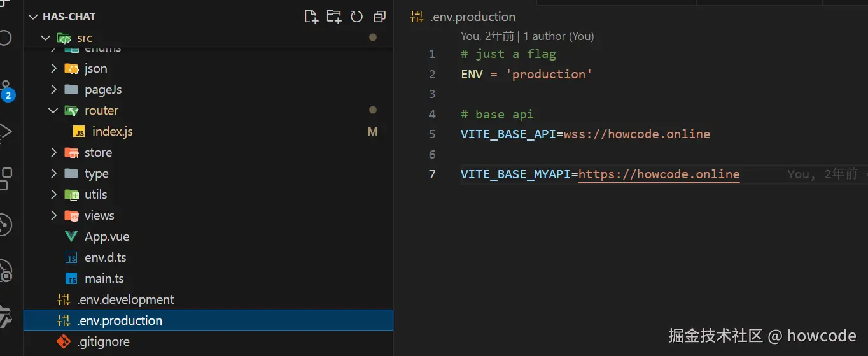Expand the store folder
868x356 pixels.
(53, 153)
